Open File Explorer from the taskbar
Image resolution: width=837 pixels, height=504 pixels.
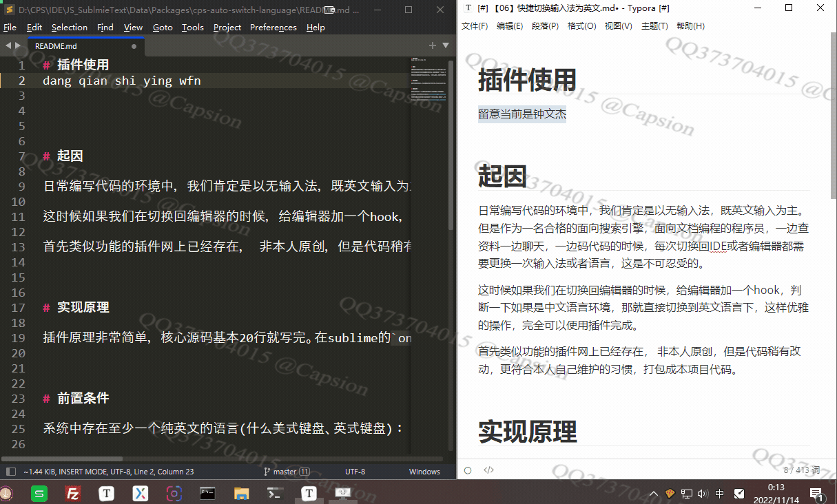coord(241,493)
